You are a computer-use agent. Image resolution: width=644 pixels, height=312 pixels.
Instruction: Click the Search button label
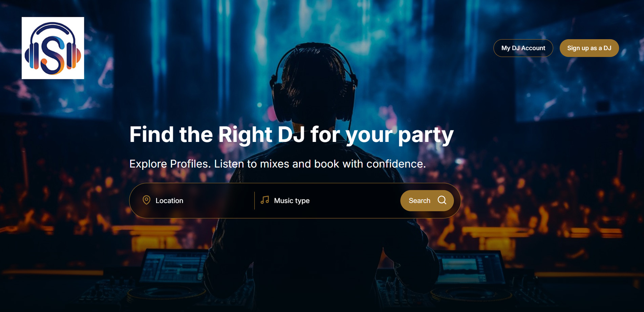tap(420, 201)
